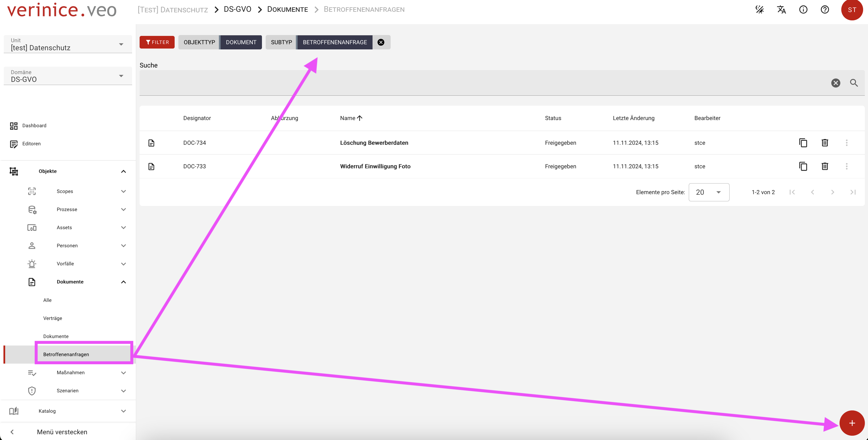Click the magic-wand icon in header
The image size is (868, 440).
tap(759, 9)
